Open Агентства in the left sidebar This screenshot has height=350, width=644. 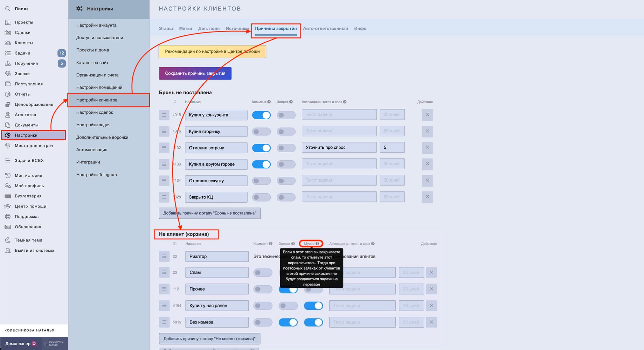(25, 115)
